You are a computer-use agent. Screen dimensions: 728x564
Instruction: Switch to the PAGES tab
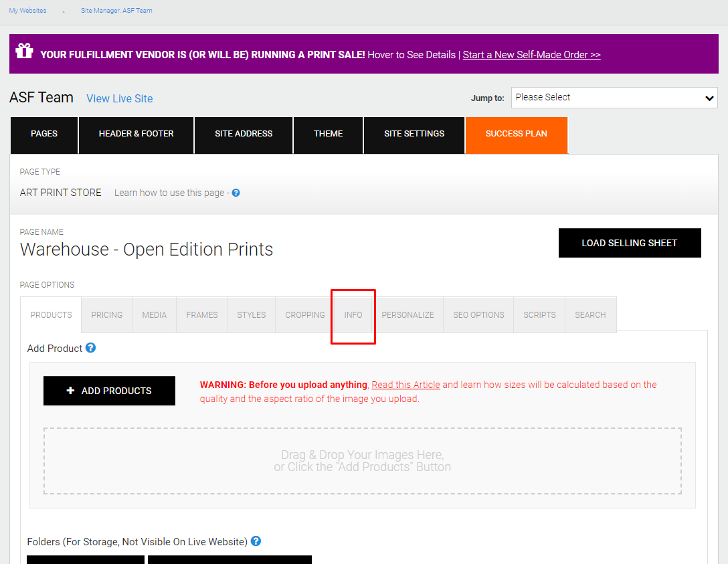(44, 135)
